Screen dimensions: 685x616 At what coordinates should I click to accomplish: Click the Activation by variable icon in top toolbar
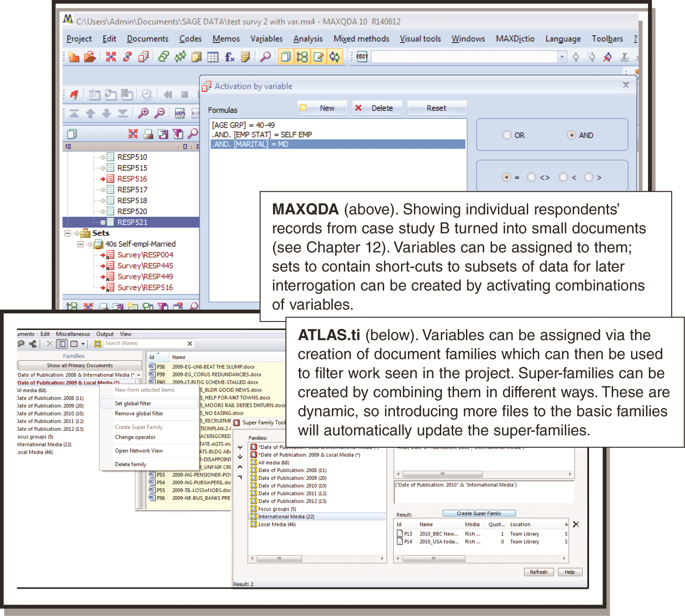click(x=144, y=57)
